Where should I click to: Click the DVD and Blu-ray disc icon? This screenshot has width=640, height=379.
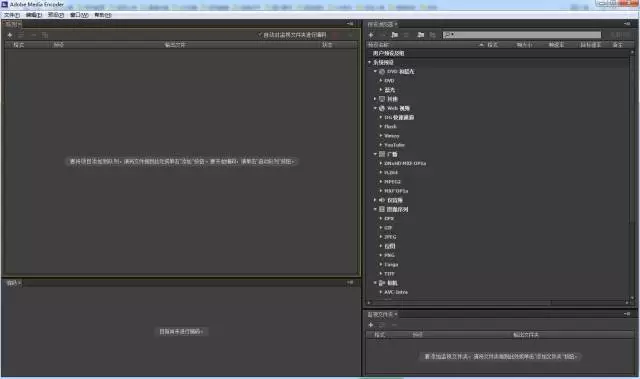[x=382, y=71]
